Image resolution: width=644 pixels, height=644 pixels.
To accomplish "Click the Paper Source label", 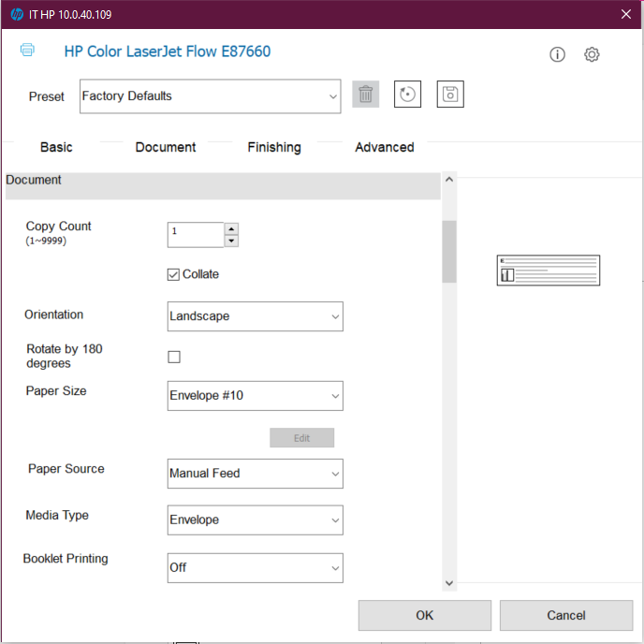I will pyautogui.click(x=66, y=469).
